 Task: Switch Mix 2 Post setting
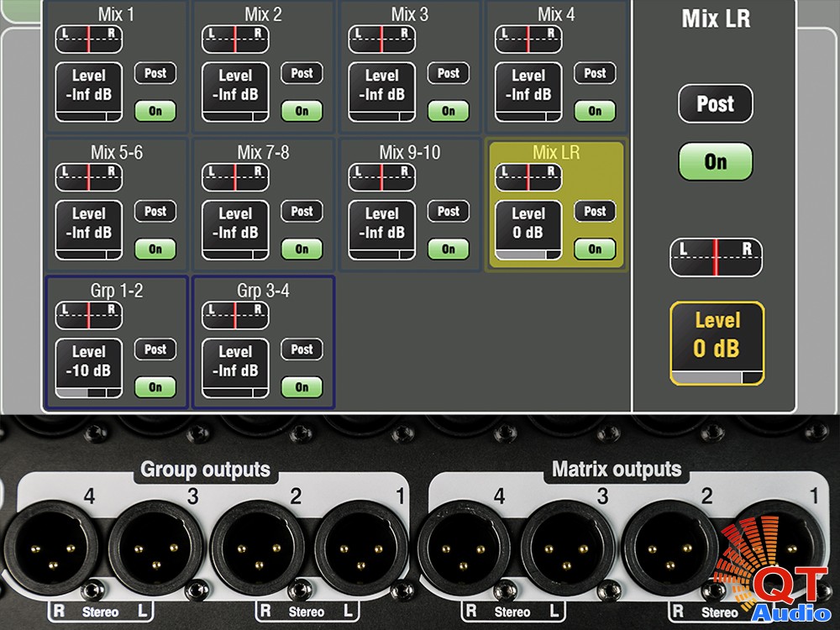click(302, 73)
